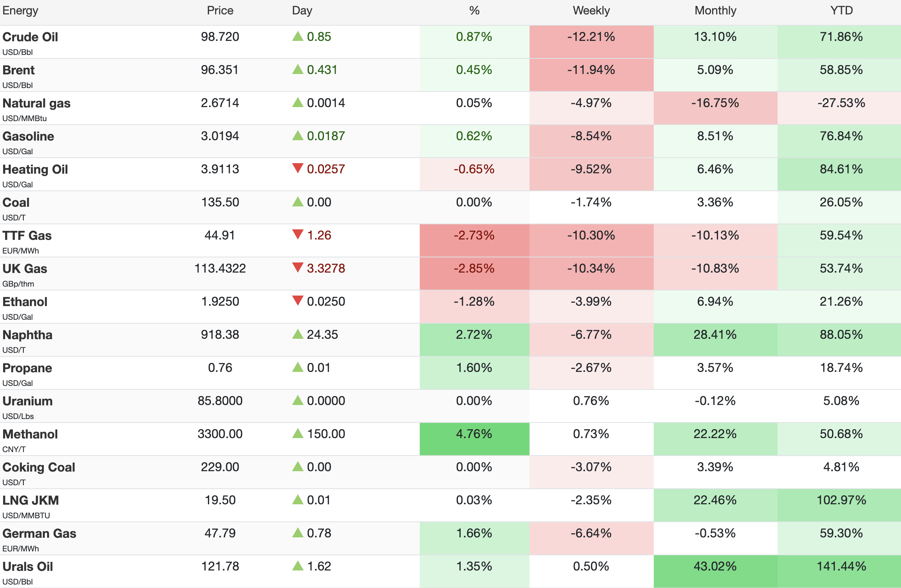Click the red down arrow for UK Gas

(298, 268)
